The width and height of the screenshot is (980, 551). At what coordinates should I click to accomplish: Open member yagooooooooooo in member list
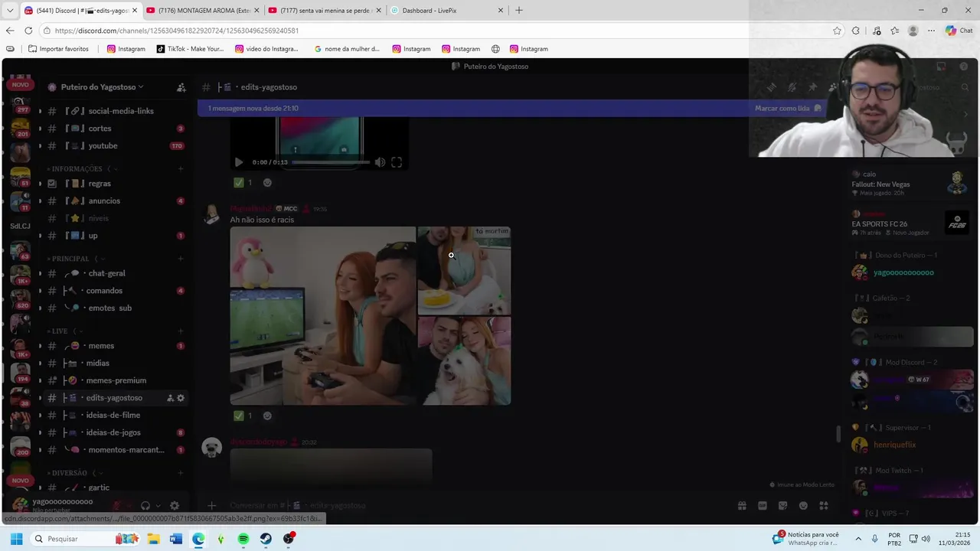tap(911, 272)
